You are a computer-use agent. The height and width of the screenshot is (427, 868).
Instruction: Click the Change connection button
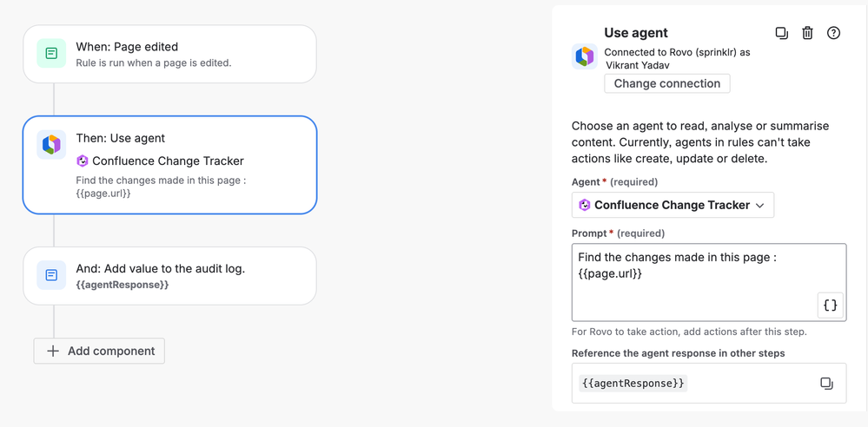(666, 83)
